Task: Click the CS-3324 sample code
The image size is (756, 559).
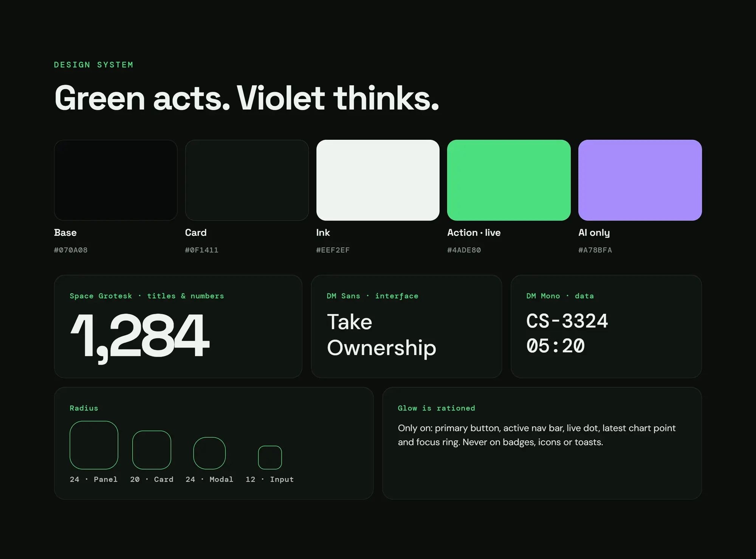Action: point(567,321)
